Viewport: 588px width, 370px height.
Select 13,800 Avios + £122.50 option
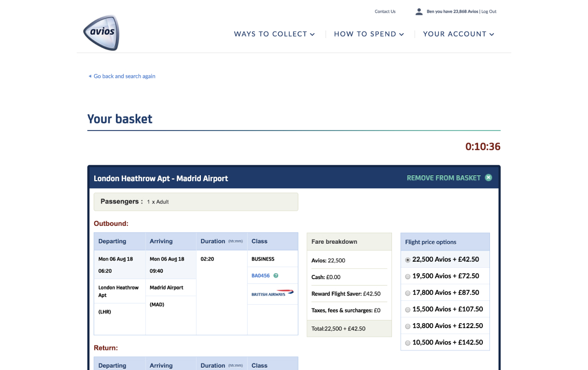point(408,326)
